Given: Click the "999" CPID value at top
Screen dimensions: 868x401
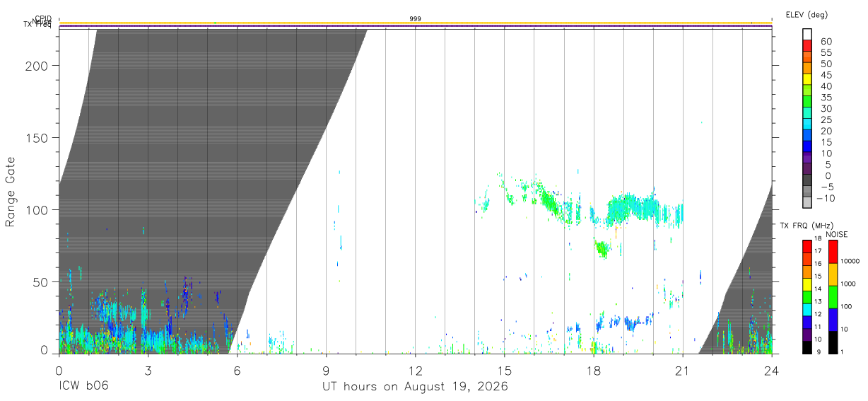Looking at the screenshot, I should [x=416, y=19].
